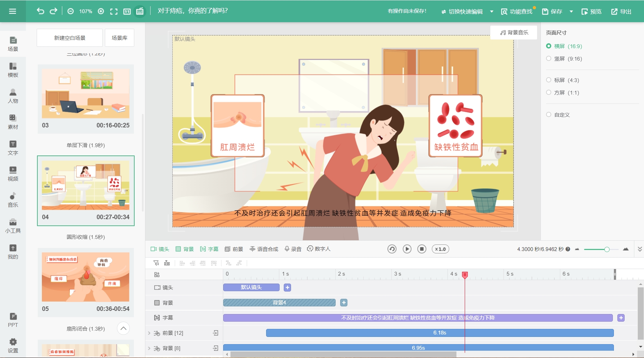Open 音乐 music panel
This screenshot has width=644, height=358.
pyautogui.click(x=13, y=200)
